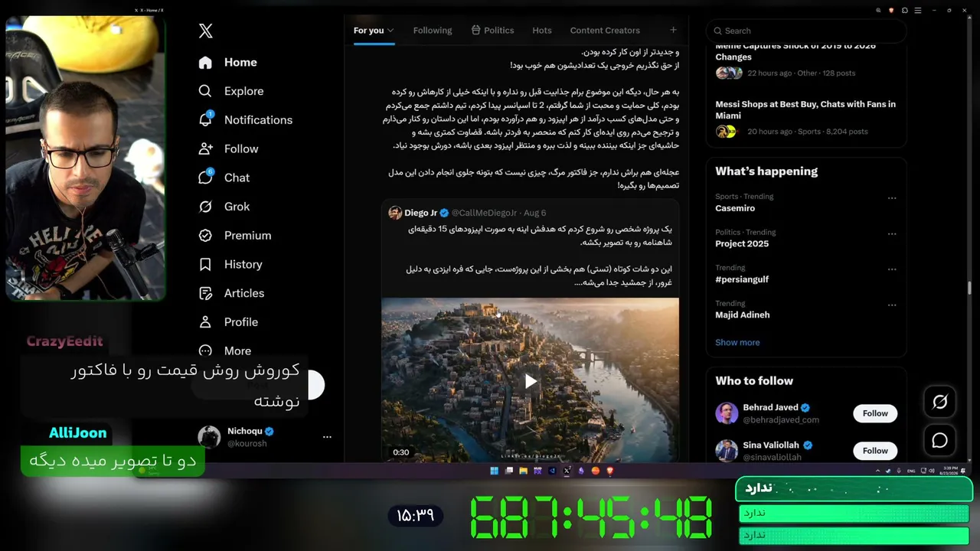Switch to the Content Creators tab

coord(605,31)
